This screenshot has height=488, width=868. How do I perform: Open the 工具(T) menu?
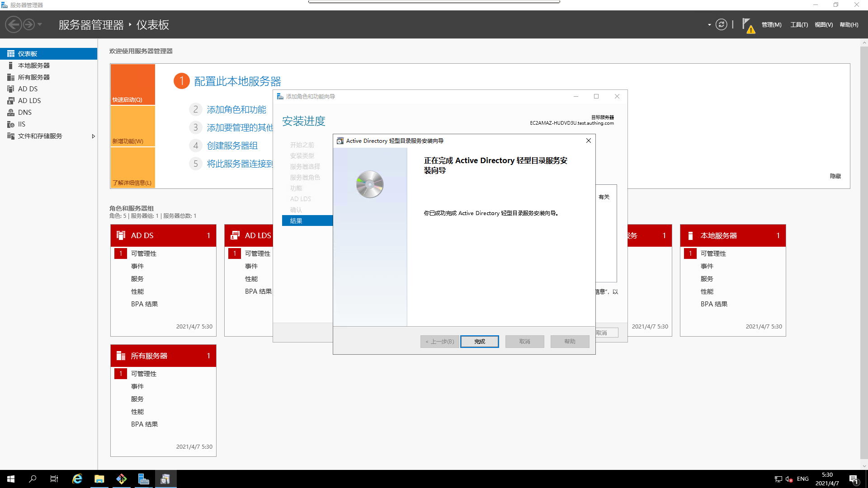coord(799,25)
